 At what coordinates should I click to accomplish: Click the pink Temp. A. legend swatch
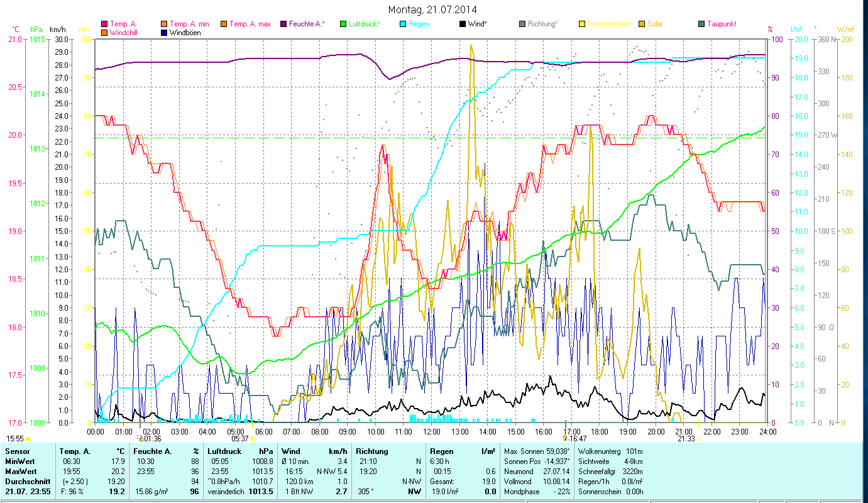click(x=104, y=25)
